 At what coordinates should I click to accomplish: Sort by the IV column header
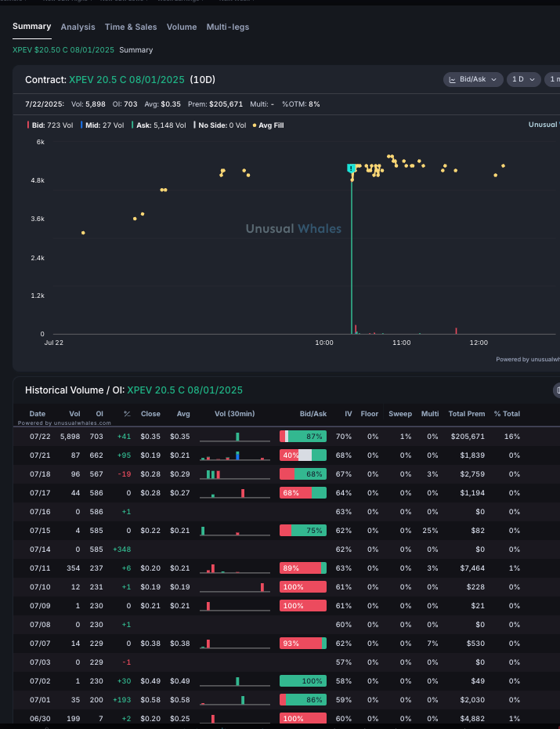[x=349, y=414]
